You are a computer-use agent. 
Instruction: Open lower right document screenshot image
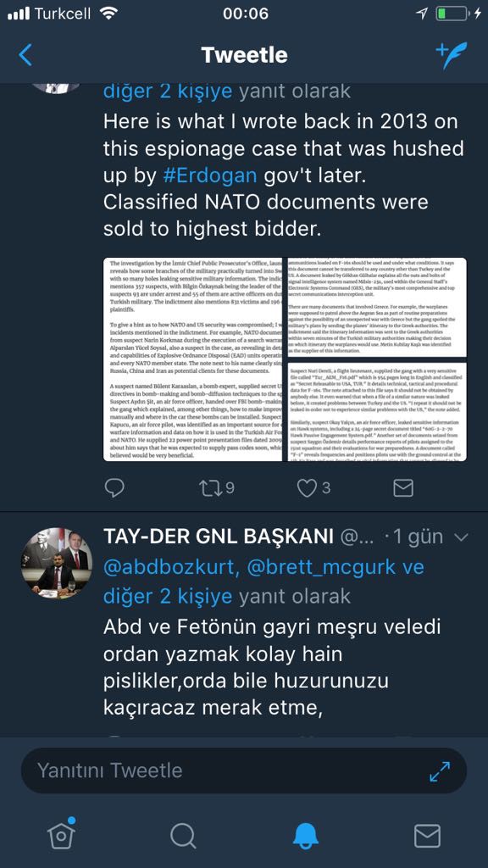(375, 410)
